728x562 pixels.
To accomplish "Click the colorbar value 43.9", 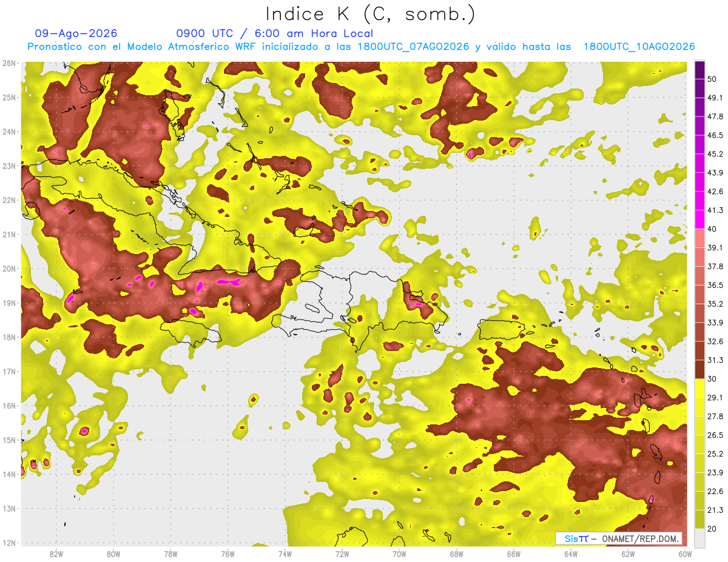I will tap(715, 173).
